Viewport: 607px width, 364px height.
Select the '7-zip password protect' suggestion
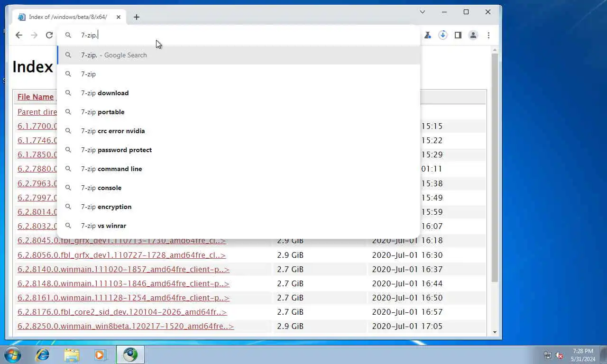[239, 150]
